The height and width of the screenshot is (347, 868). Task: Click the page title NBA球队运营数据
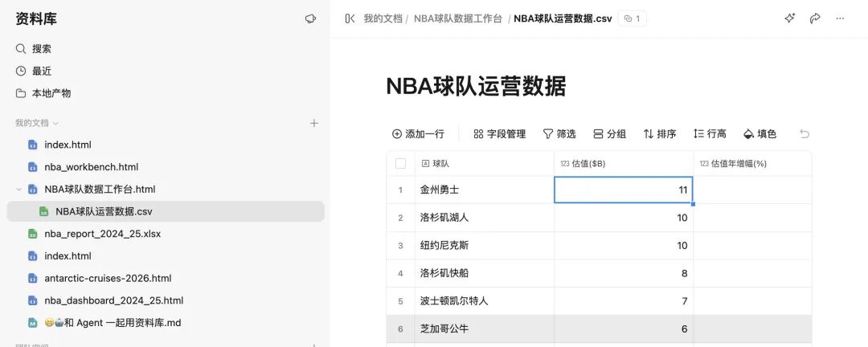[x=476, y=87]
